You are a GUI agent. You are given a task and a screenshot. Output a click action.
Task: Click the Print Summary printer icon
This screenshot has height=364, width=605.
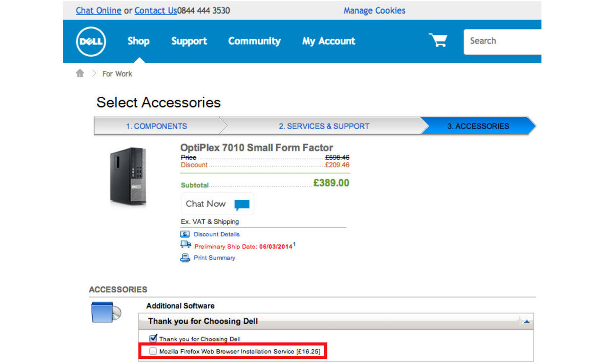click(185, 258)
